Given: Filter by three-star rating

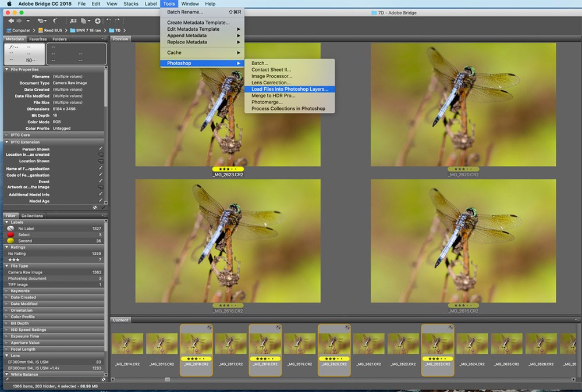Looking at the screenshot, I should tap(14, 259).
